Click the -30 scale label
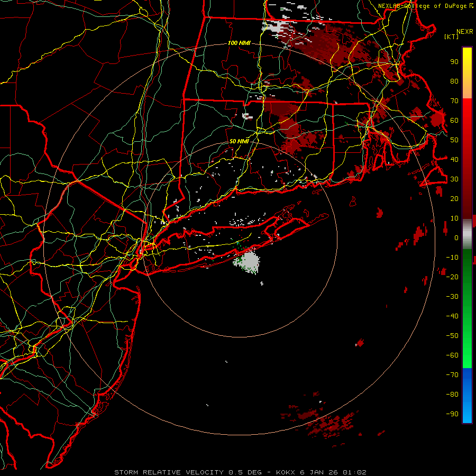Viewport: 476px width, 476px height. click(452, 297)
